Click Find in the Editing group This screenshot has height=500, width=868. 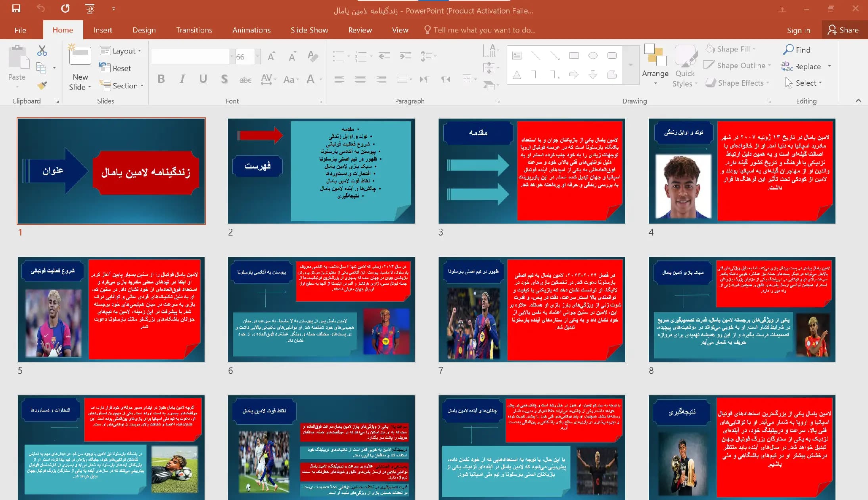coord(797,50)
